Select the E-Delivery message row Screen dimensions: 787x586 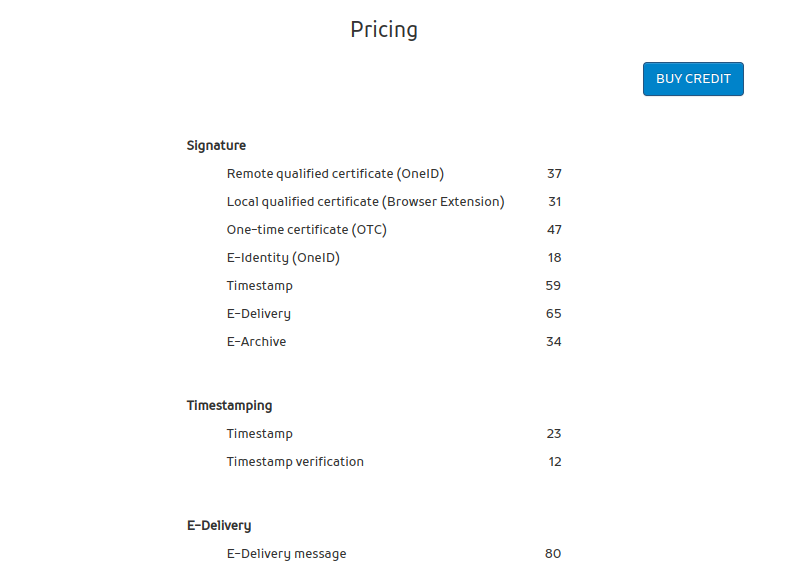click(286, 554)
